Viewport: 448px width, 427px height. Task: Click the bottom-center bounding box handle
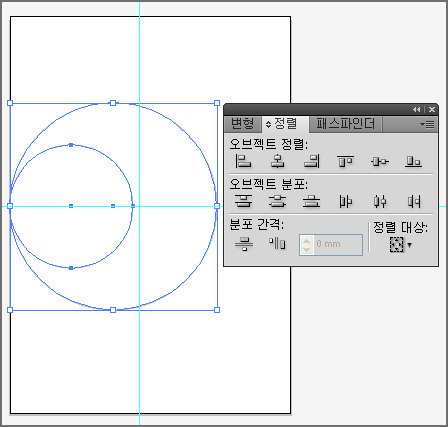(113, 310)
